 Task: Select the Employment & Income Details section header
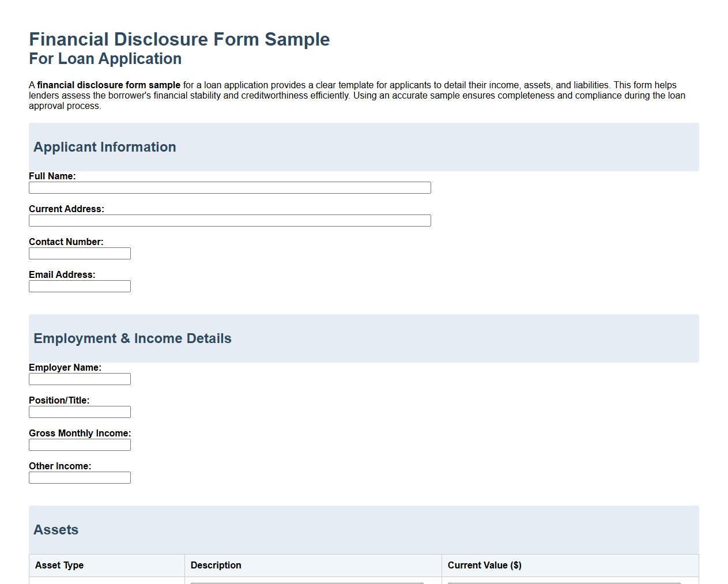point(132,338)
